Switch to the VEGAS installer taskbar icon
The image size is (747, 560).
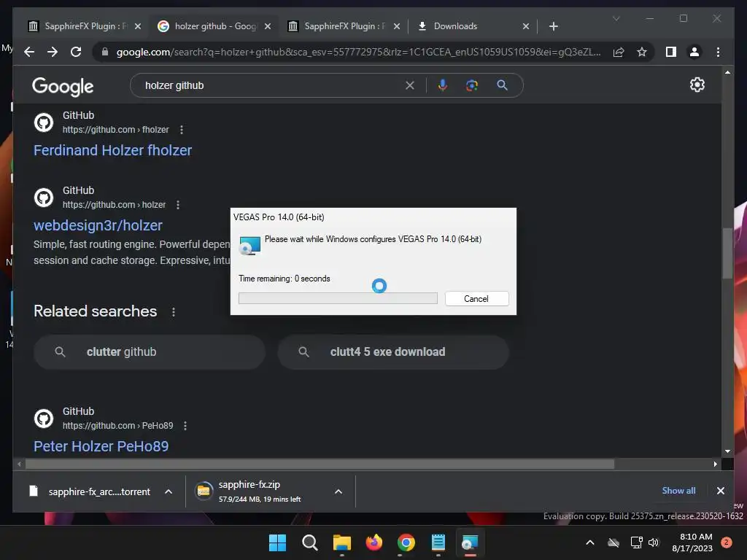tap(470, 542)
